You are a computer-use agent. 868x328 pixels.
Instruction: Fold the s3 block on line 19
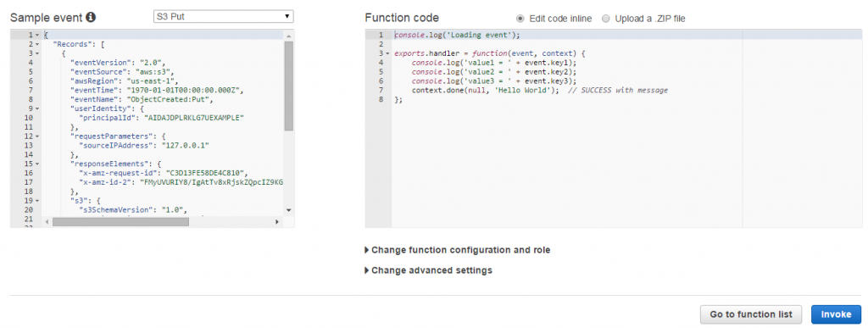pyautogui.click(x=36, y=202)
